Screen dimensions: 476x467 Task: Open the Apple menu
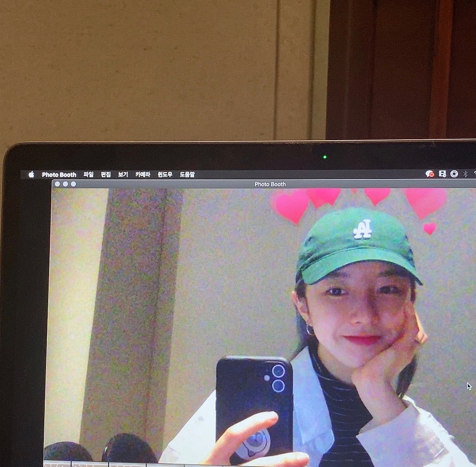click(31, 174)
